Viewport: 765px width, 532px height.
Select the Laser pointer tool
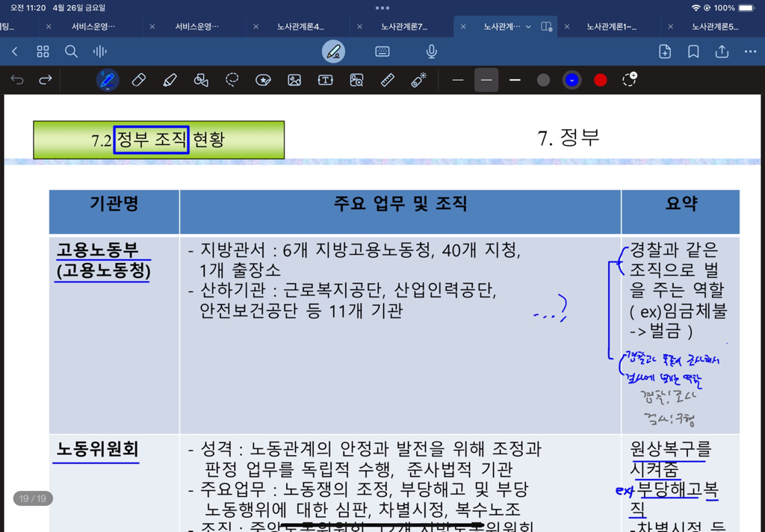418,80
